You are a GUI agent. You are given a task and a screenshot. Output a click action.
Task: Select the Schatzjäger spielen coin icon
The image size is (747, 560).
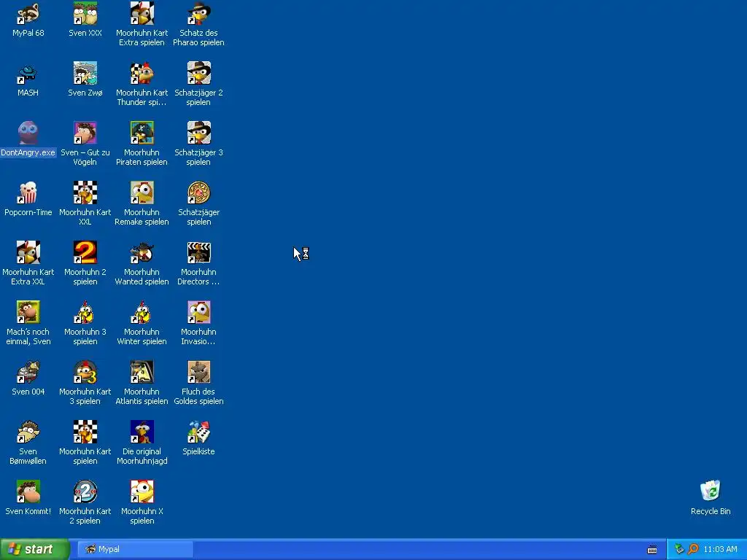[198, 192]
